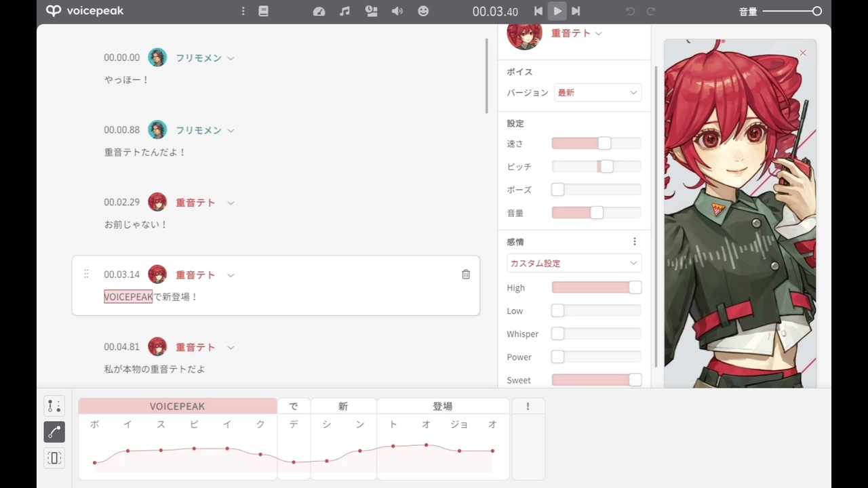This screenshot has height=488, width=868.
Task: Delete the VOICEPEAK line with trash icon
Action: click(466, 274)
